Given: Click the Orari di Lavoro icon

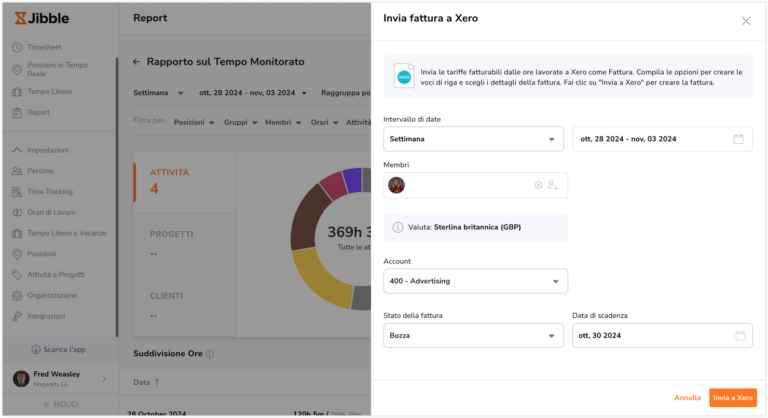Looking at the screenshot, I should coord(17,213).
